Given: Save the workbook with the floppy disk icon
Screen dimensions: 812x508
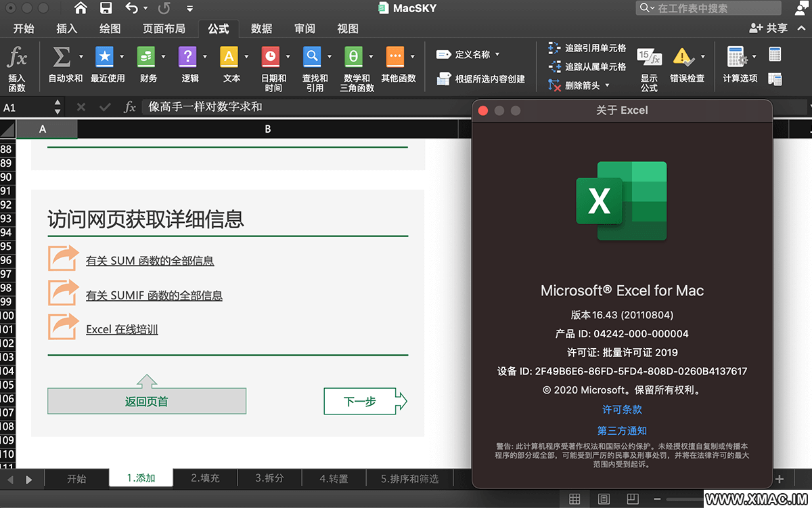Looking at the screenshot, I should click(x=106, y=8).
